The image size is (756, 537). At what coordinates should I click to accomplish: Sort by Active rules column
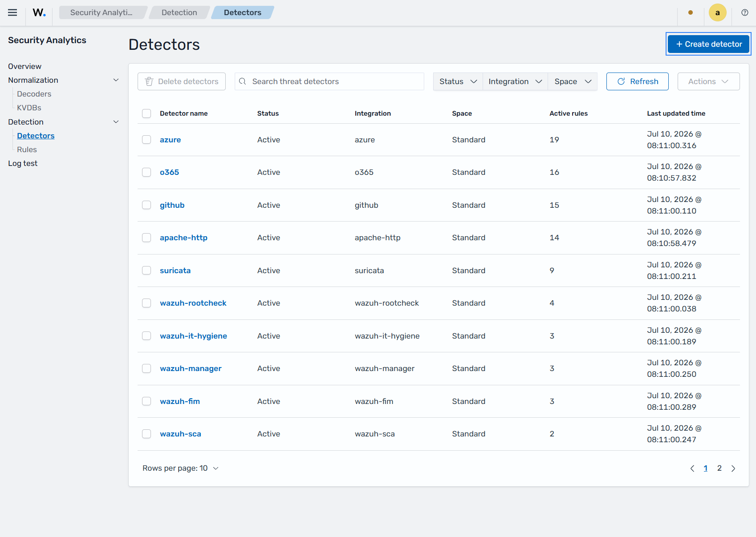pos(569,113)
